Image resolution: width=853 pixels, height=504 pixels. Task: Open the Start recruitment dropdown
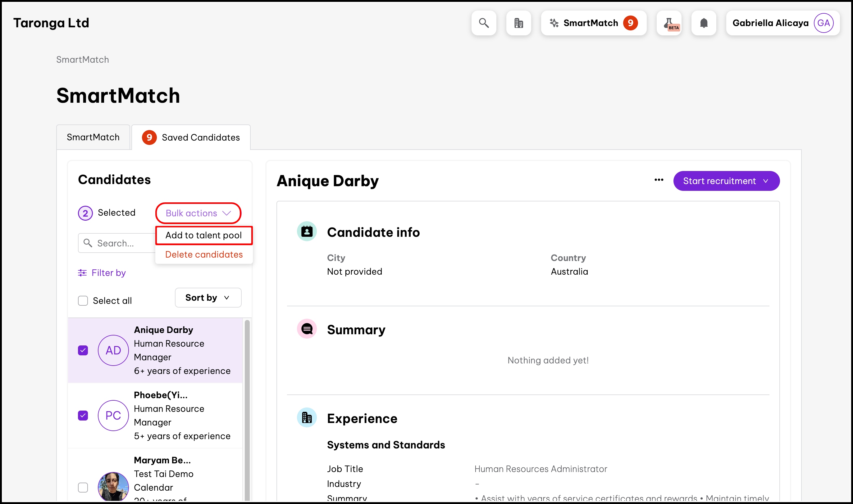pos(727,181)
